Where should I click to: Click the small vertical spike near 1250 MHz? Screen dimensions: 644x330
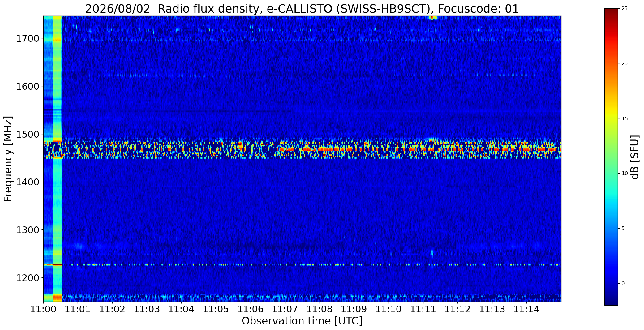tap(432, 254)
